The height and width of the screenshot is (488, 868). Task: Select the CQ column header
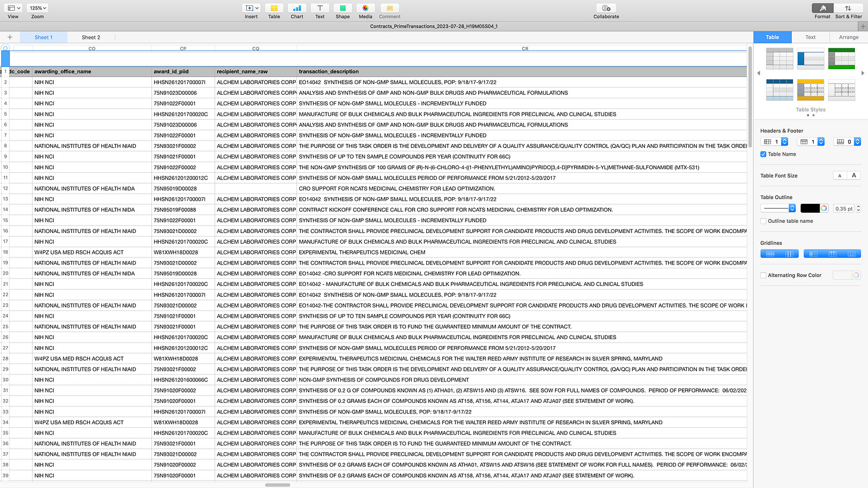(256, 48)
